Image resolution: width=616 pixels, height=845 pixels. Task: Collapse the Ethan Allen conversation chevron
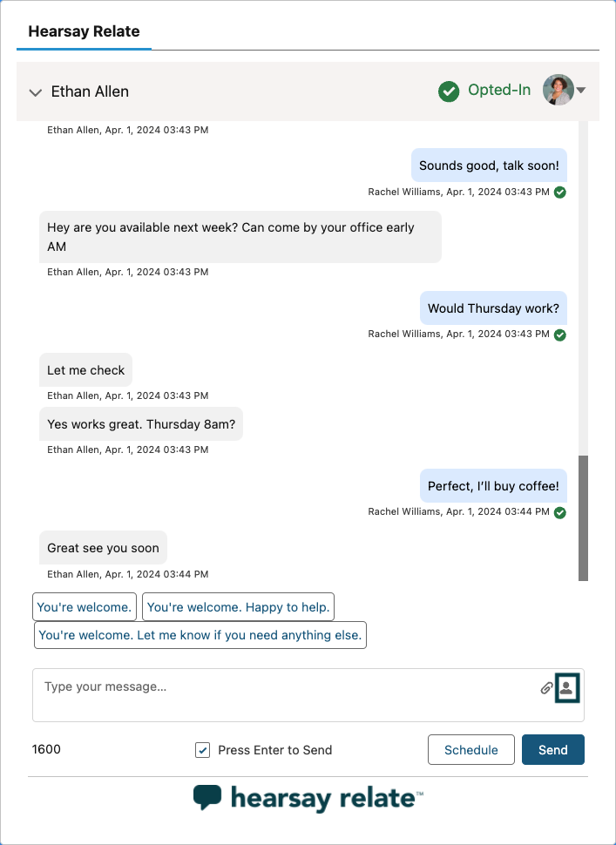36,92
